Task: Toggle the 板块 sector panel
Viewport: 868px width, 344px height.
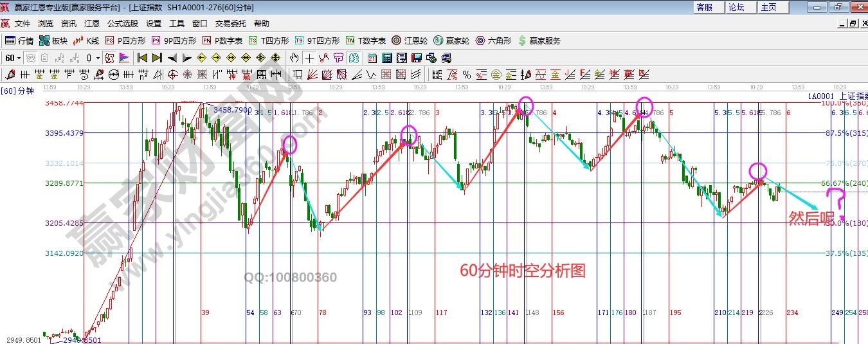Action: point(53,41)
